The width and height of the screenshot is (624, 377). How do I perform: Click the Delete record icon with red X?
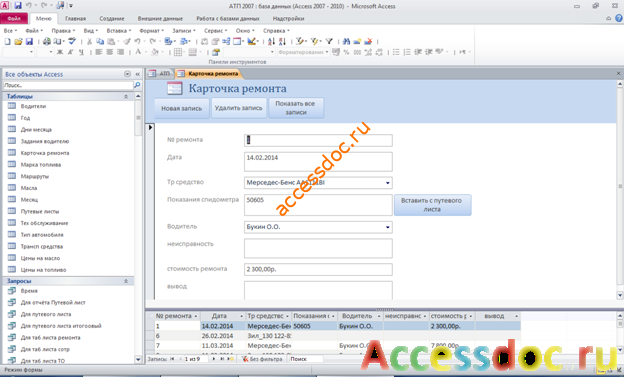(368, 41)
